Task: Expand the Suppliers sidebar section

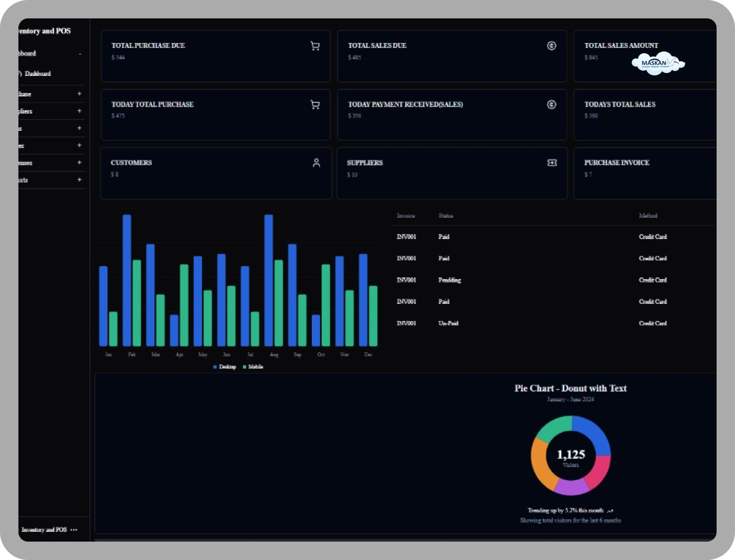Action: pyautogui.click(x=79, y=111)
